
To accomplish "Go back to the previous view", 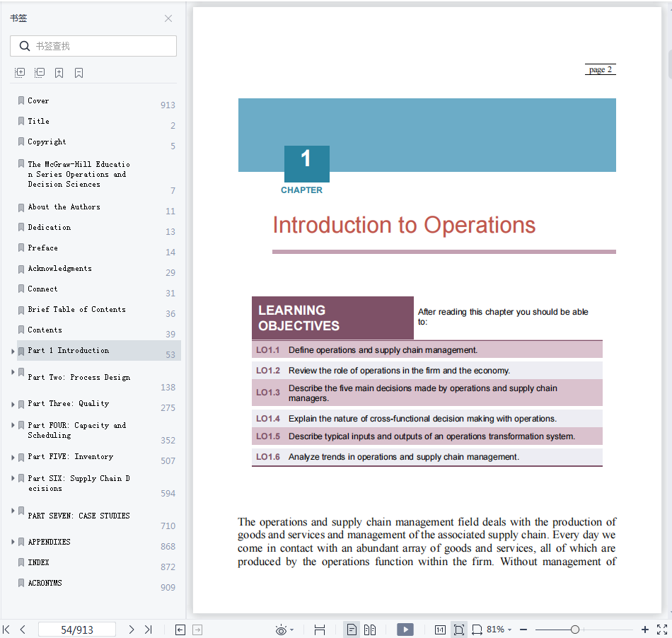I will click(180, 630).
